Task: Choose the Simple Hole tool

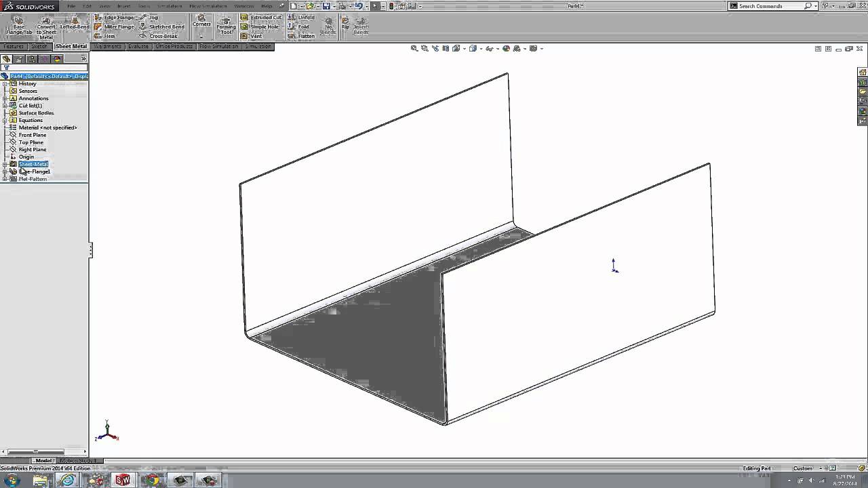Action: coord(260,27)
